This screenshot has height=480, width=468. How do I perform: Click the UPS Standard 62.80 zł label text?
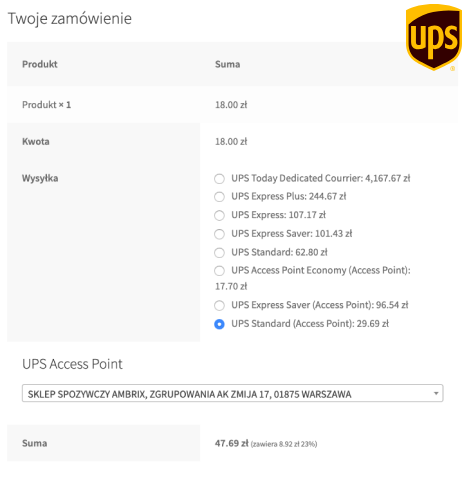pyautogui.click(x=279, y=252)
